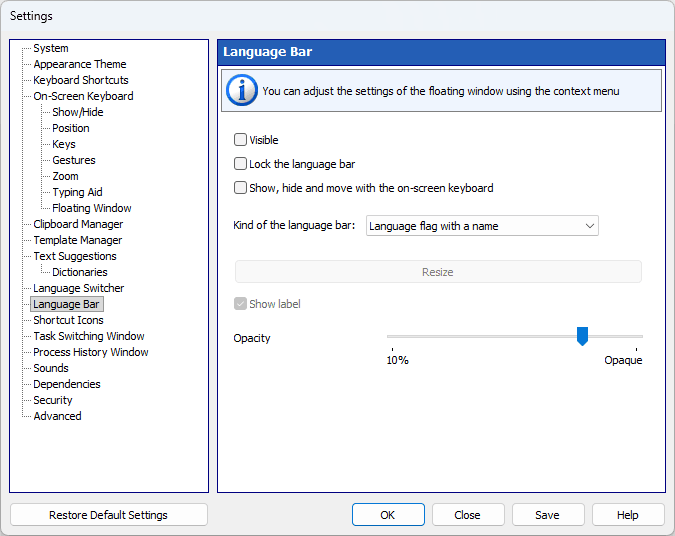Select On-Screen Keyboard tree item

[83, 96]
